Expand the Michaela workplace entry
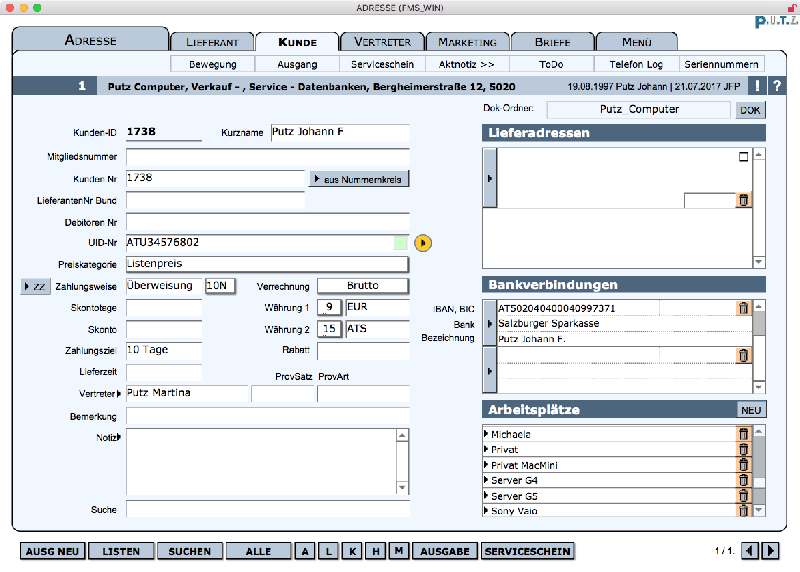The image size is (800, 572). tap(486, 434)
